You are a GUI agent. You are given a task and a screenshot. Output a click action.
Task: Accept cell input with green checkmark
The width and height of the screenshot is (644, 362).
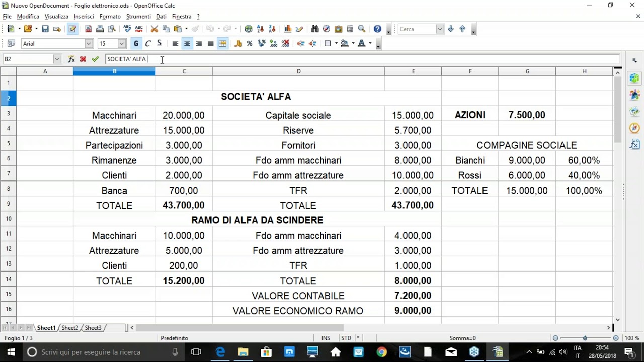[95, 59]
